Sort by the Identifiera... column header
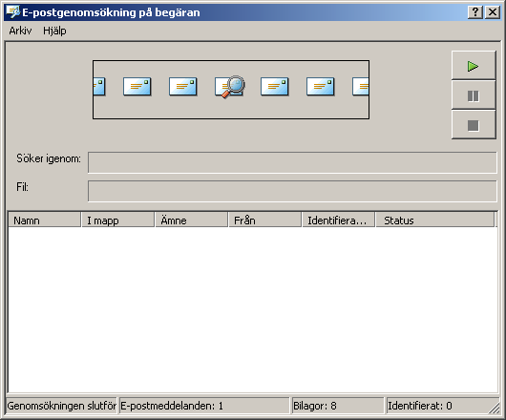This screenshot has width=506, height=420. [338, 220]
